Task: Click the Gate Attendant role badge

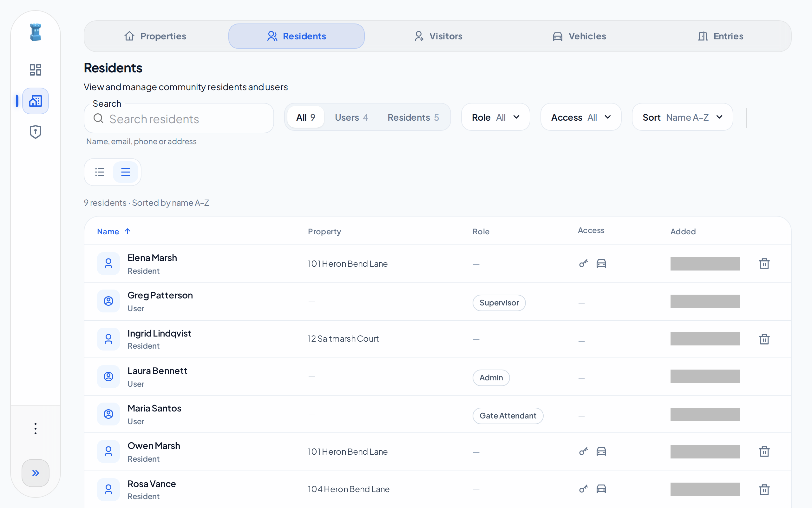Action: coord(508,416)
